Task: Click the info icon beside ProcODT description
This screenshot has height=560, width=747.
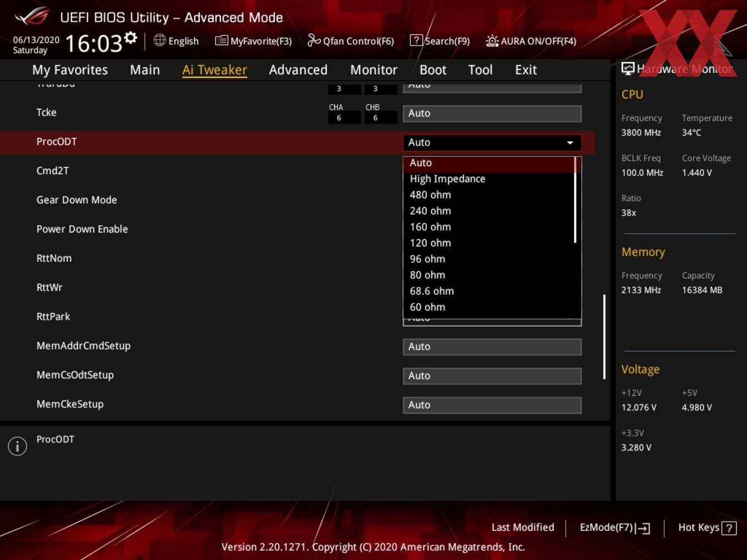Action: coord(18,446)
